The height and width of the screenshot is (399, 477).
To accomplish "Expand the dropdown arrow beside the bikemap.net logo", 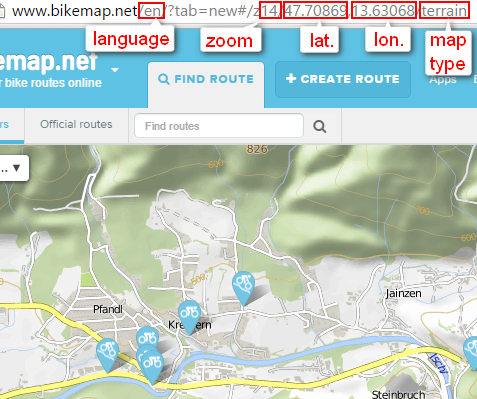I will point(115,70).
